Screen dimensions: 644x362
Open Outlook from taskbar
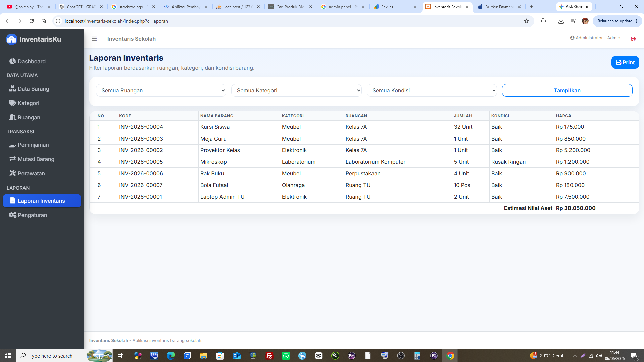(237, 356)
